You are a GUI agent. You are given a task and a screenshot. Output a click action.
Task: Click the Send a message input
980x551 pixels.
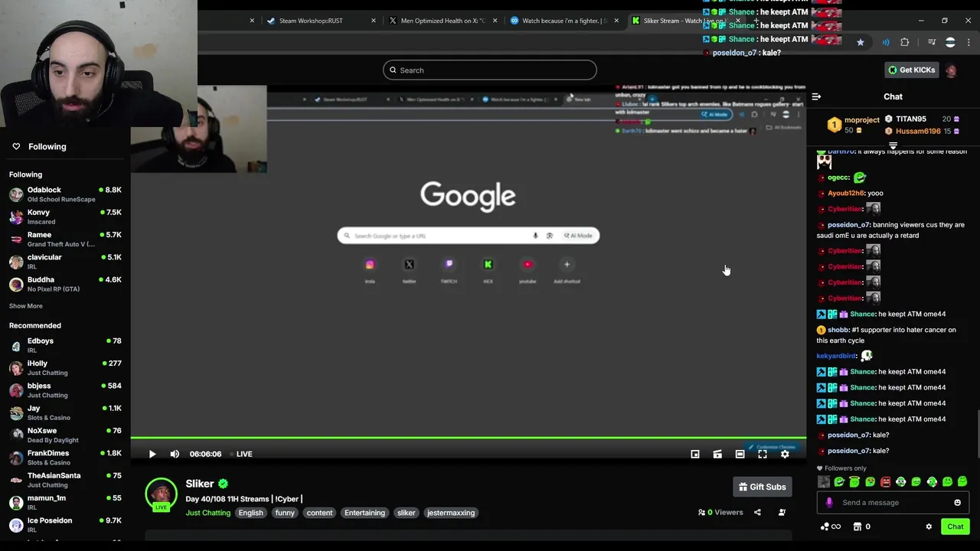pyautogui.click(x=893, y=503)
